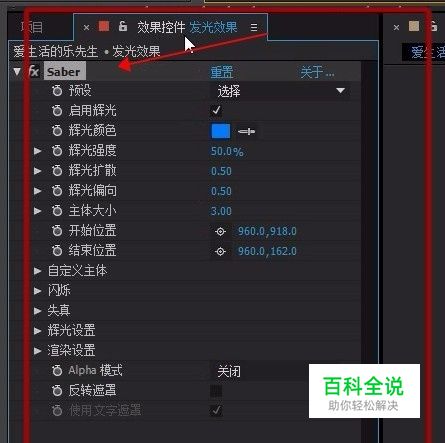The width and height of the screenshot is (445, 443).
Task: Click the eyedropper next to 辉光颜色
Action: (246, 131)
